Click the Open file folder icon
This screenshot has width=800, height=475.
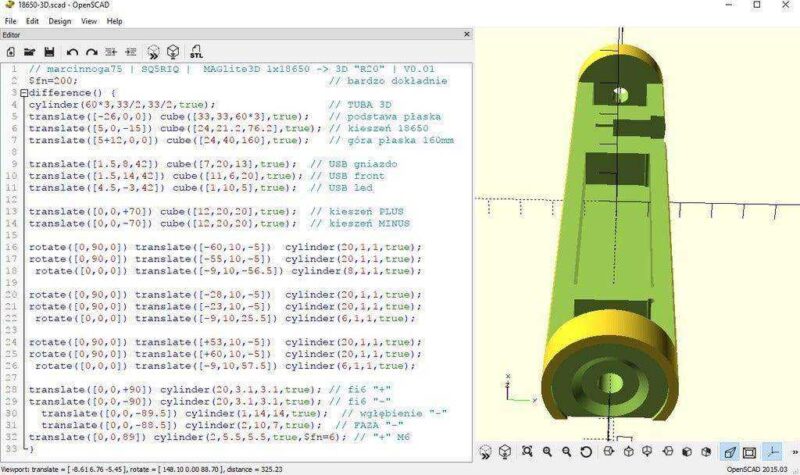[30, 52]
